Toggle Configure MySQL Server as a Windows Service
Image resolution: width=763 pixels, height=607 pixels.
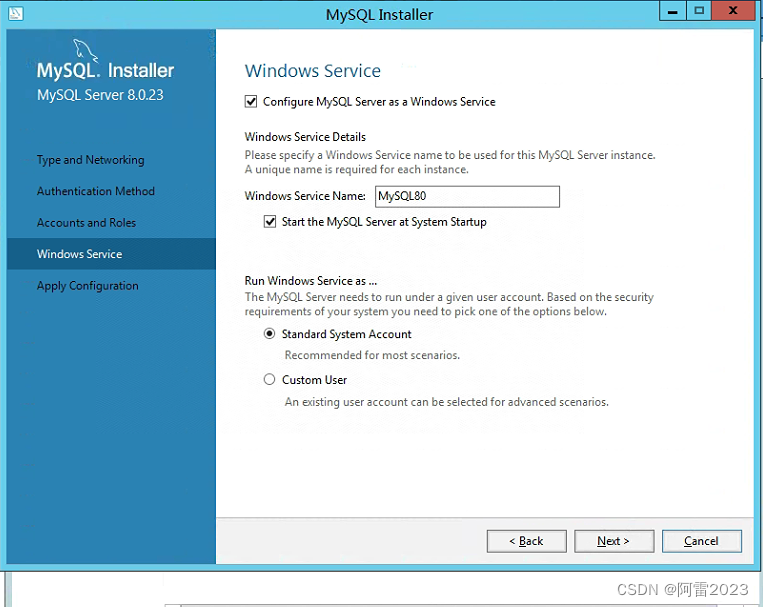[x=251, y=102]
